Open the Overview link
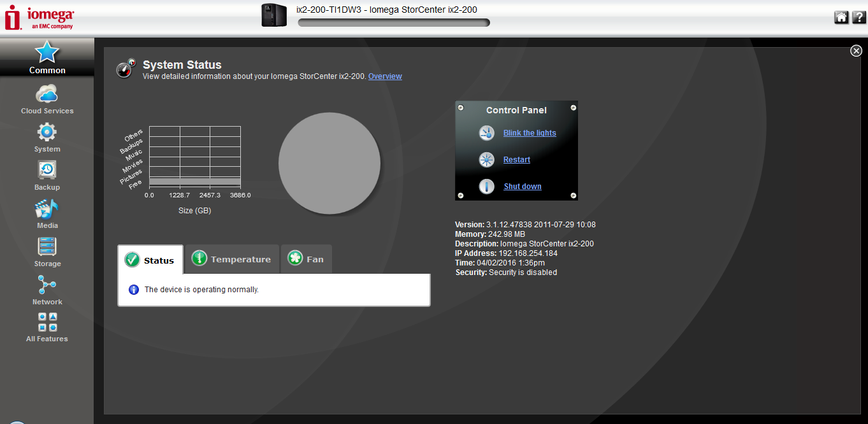Viewport: 868px width, 424px height. [385, 76]
